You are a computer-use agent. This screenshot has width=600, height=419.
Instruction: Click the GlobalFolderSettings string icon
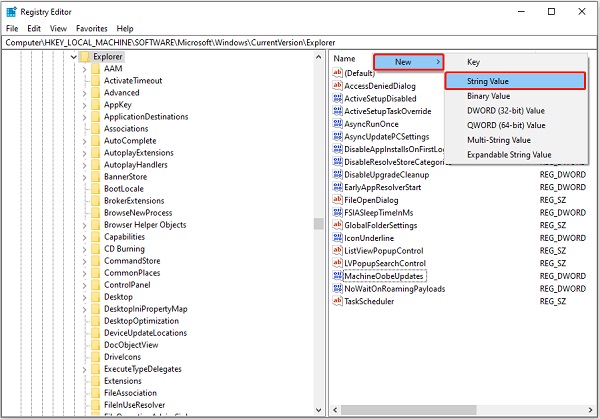pos(338,225)
